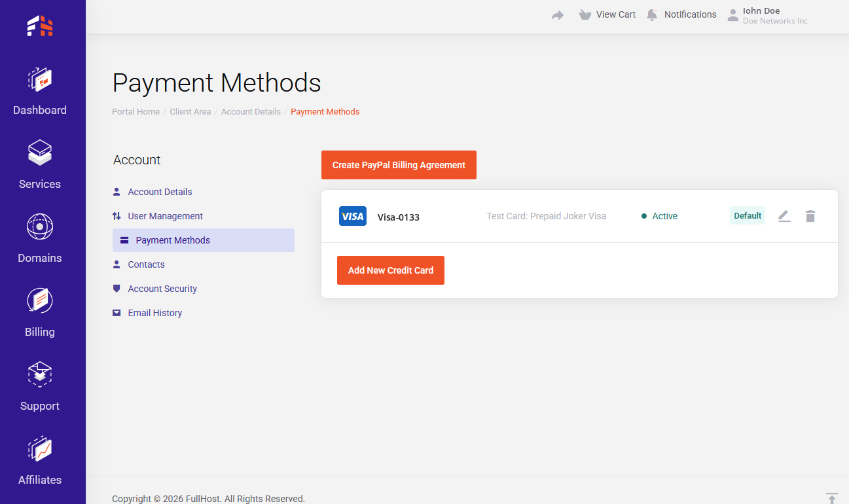Follow the Client Area breadcrumb link
Viewport: 849px width, 504px height.
[x=190, y=112]
